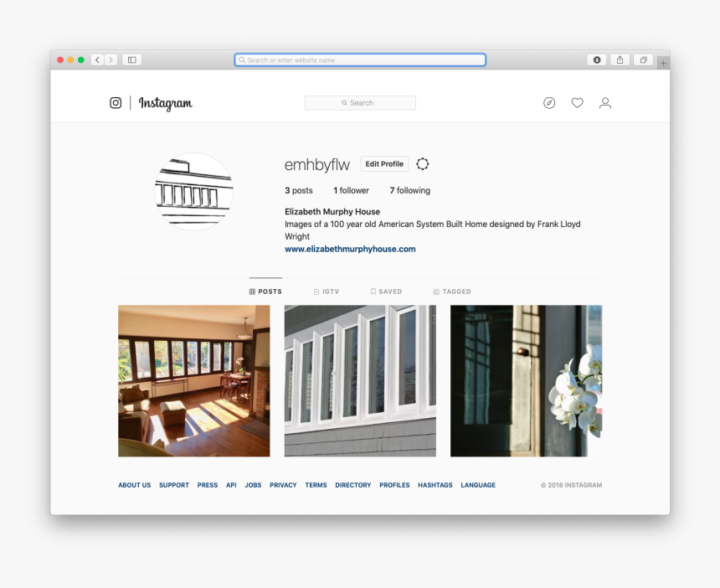Click the Edit Profile button
The width and height of the screenshot is (720, 588).
(x=384, y=164)
